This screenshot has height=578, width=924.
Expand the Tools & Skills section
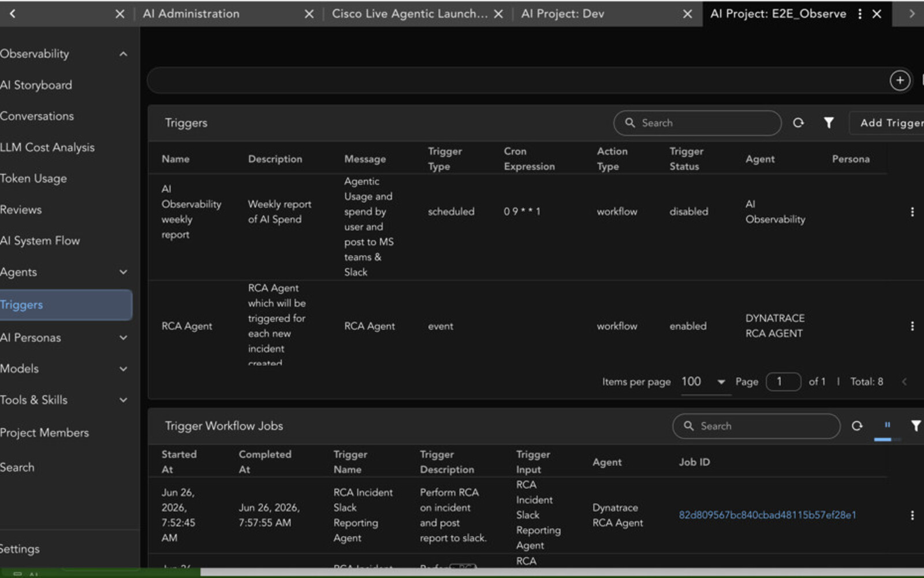coord(123,400)
